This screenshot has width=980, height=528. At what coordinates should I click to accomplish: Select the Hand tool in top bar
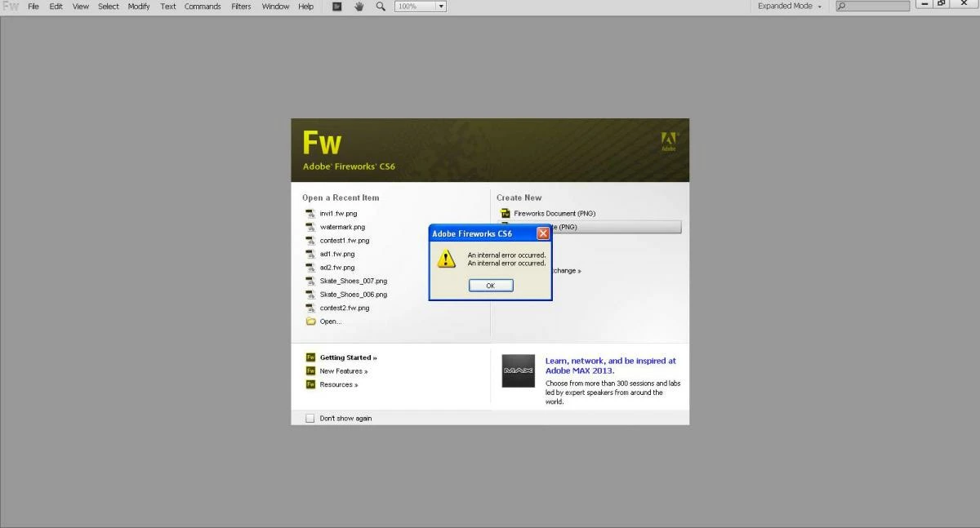point(359,6)
